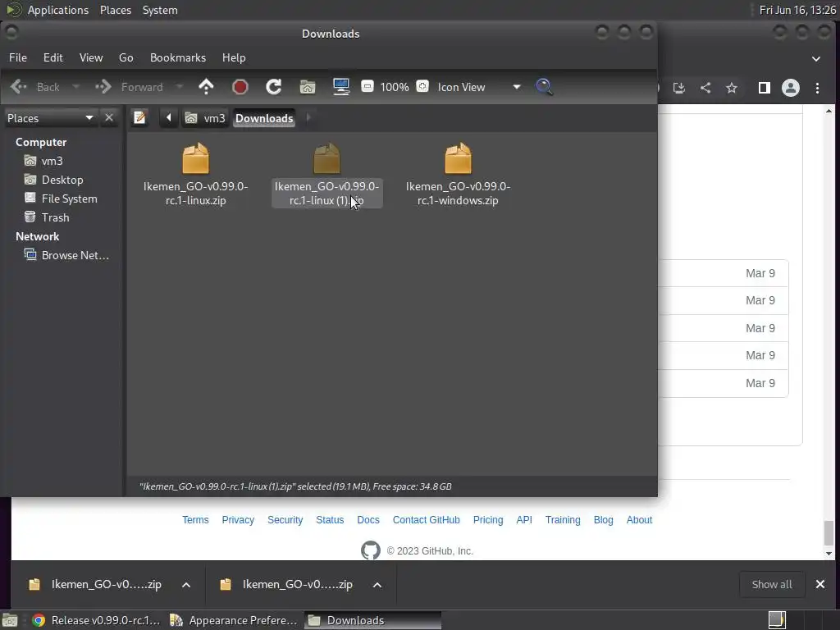Click Chrome's install/download page icon
Viewport: 840px width, 630px height.
coord(678,88)
